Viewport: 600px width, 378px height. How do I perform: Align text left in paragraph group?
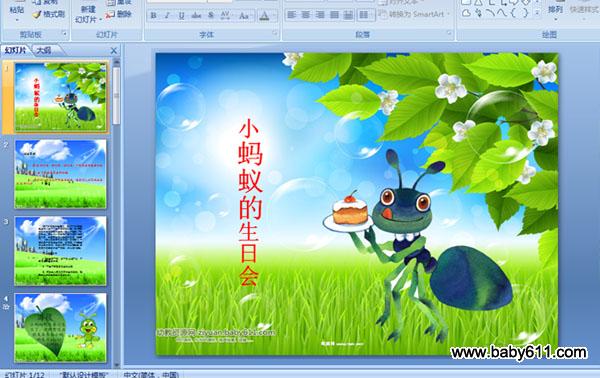pos(292,15)
